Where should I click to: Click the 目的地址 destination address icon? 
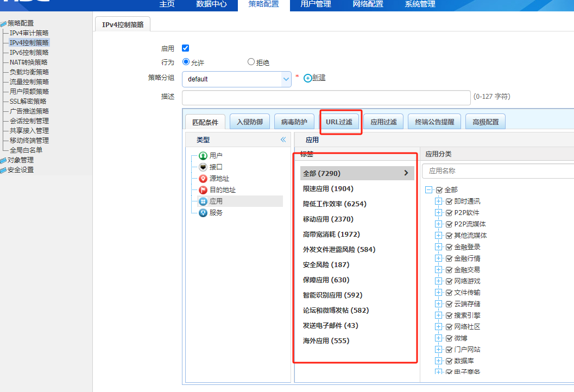[x=203, y=190]
